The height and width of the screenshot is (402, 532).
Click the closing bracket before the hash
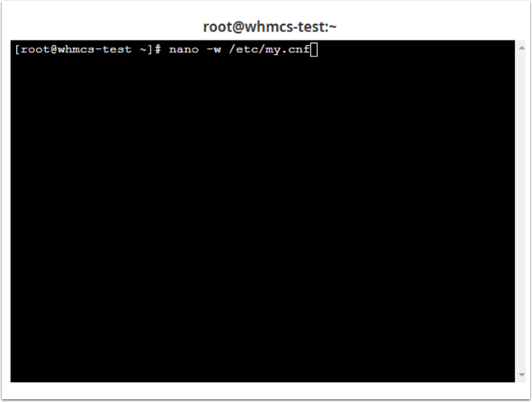(x=150, y=50)
